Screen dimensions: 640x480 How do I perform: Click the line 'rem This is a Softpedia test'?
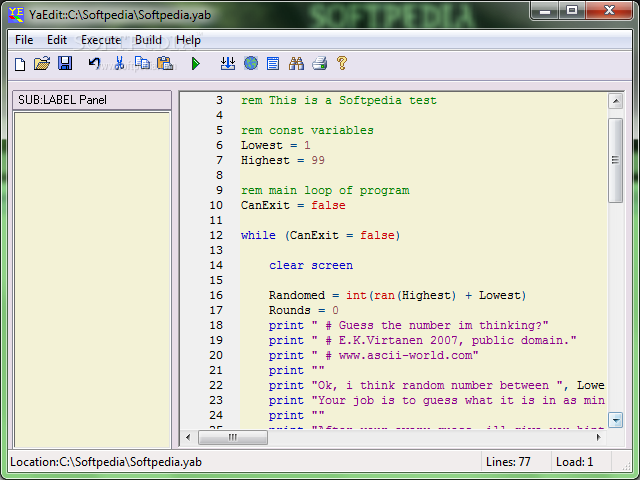pos(338,100)
